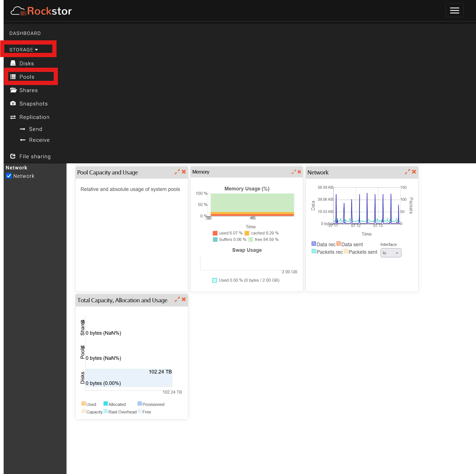Image resolution: width=476 pixels, height=474 pixels.
Task: Click the Shares '0 bytes (NaN%)' value
Action: (103, 333)
